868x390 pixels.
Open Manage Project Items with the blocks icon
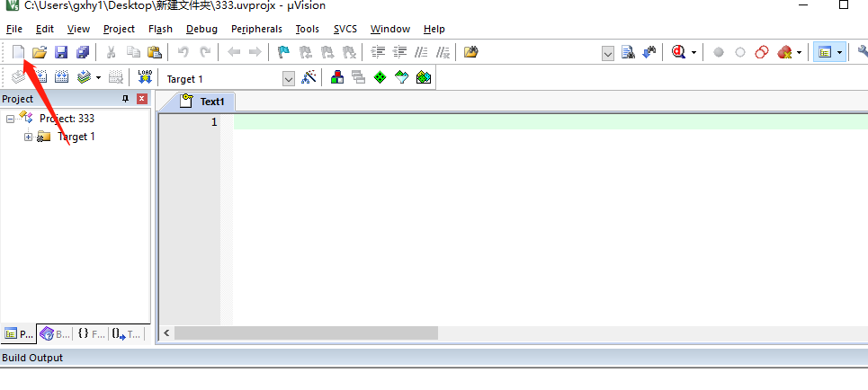(x=337, y=77)
